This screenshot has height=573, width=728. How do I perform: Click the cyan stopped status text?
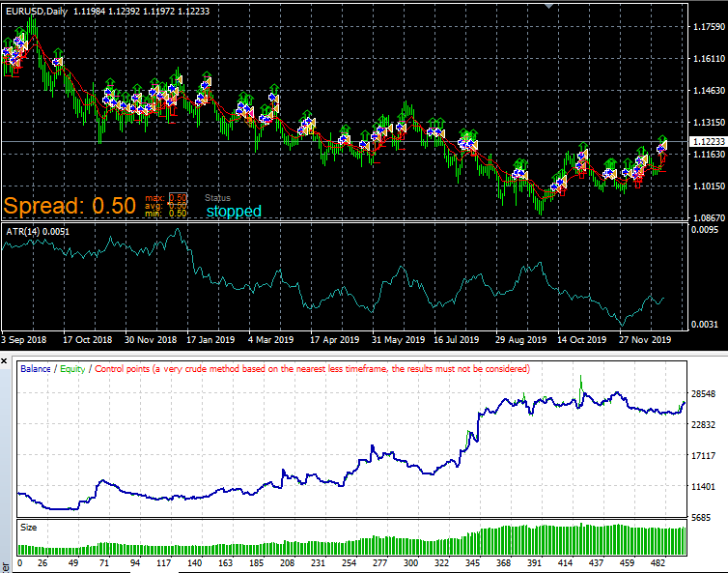234,211
